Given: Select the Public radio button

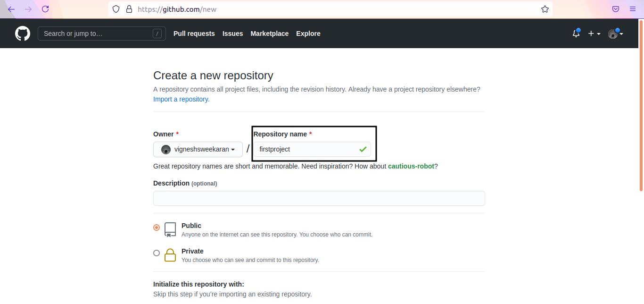Looking at the screenshot, I should coord(157,228).
